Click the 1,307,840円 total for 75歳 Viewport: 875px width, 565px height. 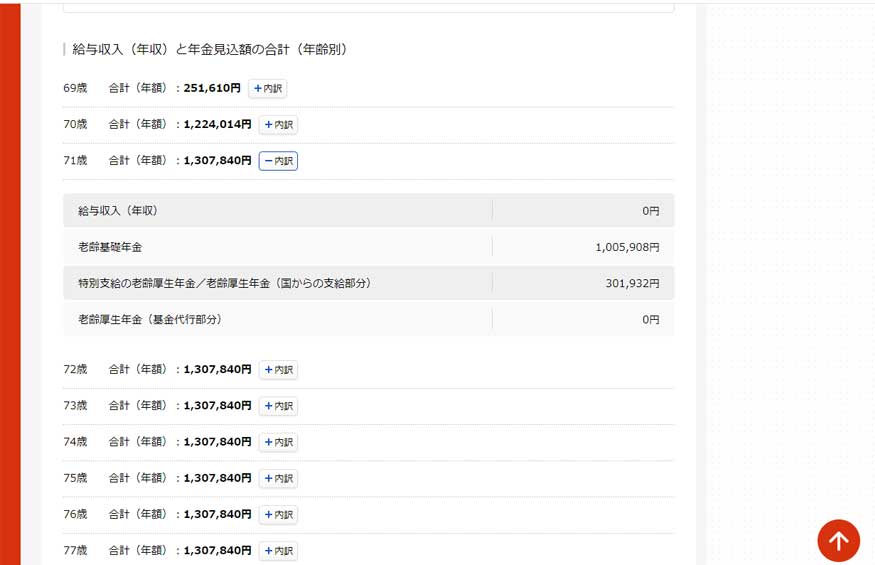(x=218, y=478)
